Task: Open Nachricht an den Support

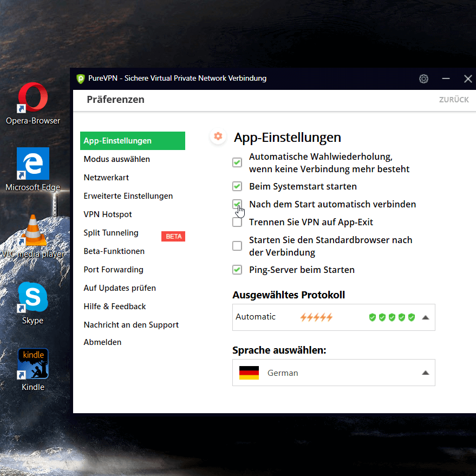Action: (131, 325)
